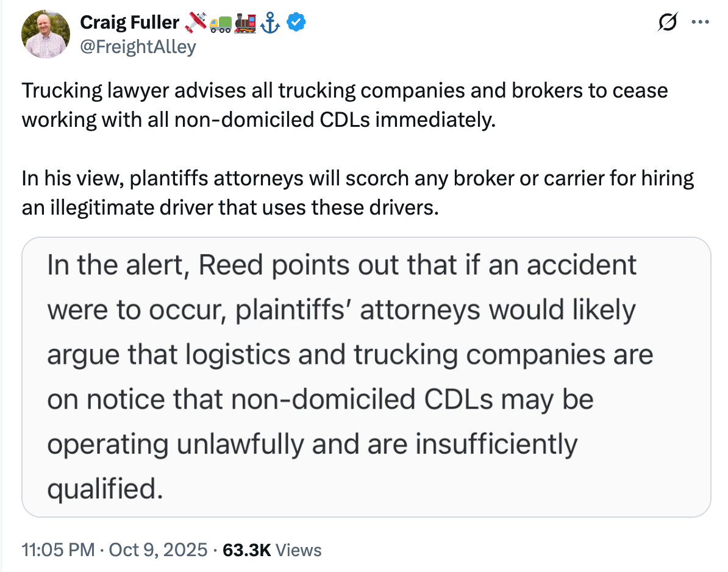Click the anchor emoji beside the name

pyautogui.click(x=270, y=23)
